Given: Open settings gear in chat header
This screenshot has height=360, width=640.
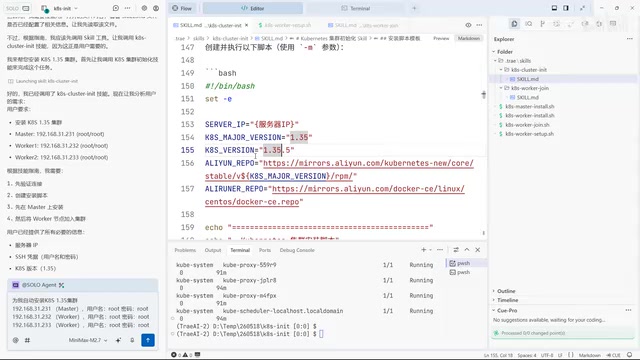Looking at the screenshot, I should [x=144, y=8].
